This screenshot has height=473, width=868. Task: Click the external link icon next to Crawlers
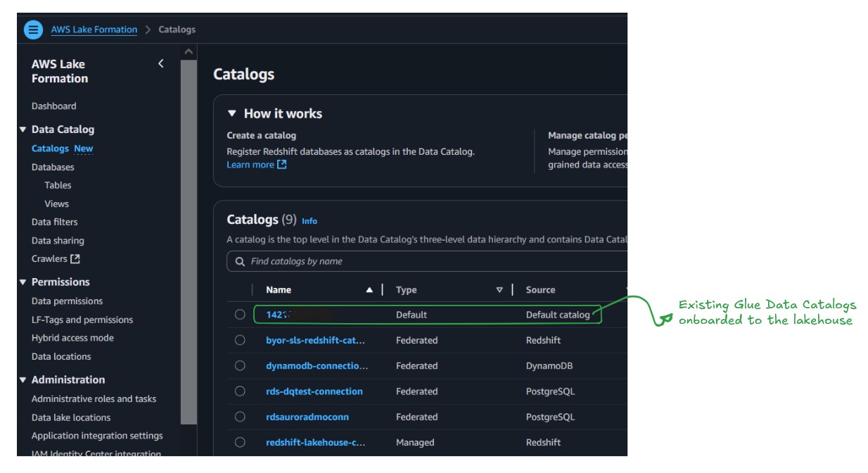(75, 259)
